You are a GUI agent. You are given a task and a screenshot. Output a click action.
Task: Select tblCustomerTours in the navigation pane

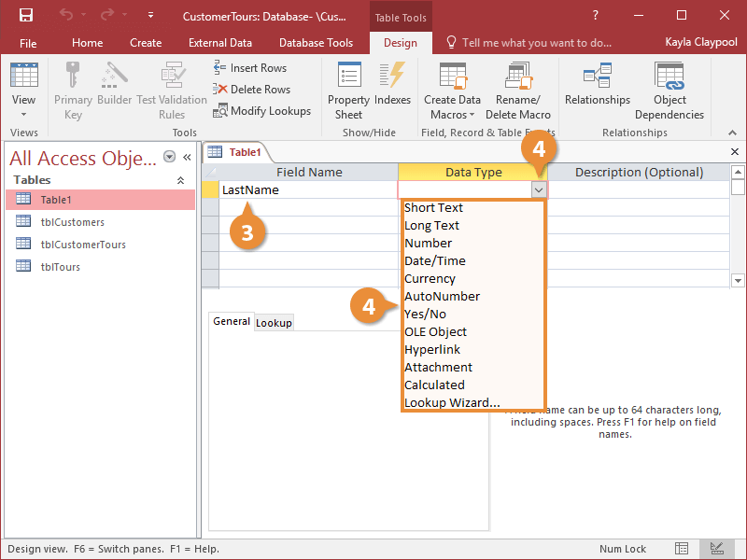coord(101,245)
